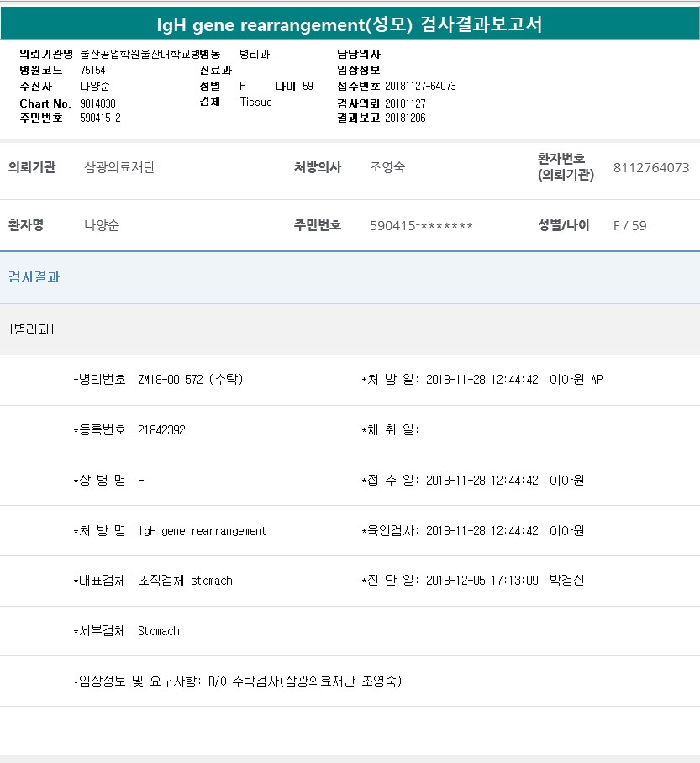Select the 접수번호 value in header
The width and height of the screenshot is (700, 763).
click(x=420, y=86)
